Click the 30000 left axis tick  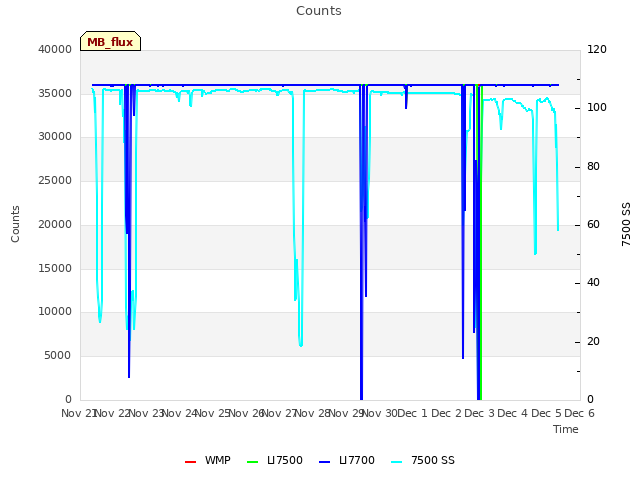pos(55,136)
